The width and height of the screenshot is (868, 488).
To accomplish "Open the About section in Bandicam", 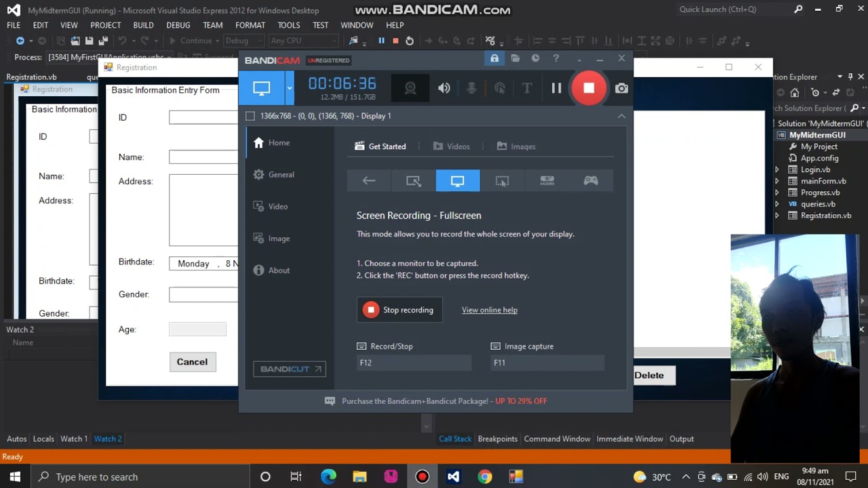I will point(271,270).
